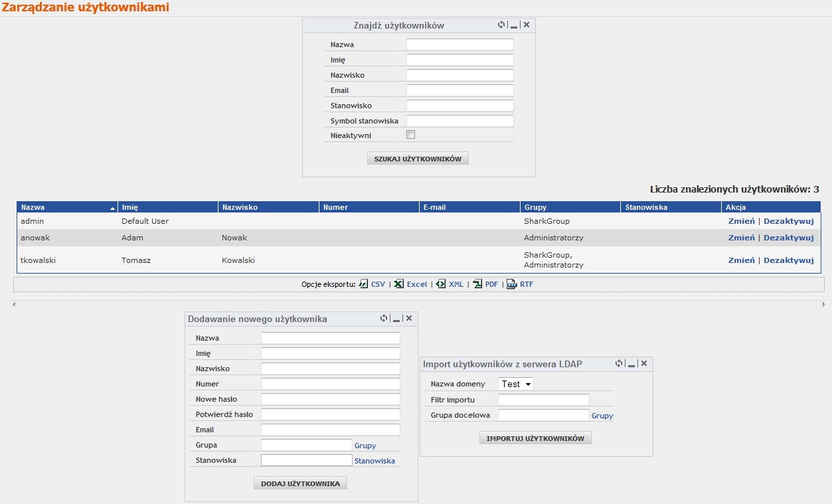Click Dezaktywuj for user anowak
Image resolution: width=832 pixels, height=504 pixels.
tap(788, 238)
